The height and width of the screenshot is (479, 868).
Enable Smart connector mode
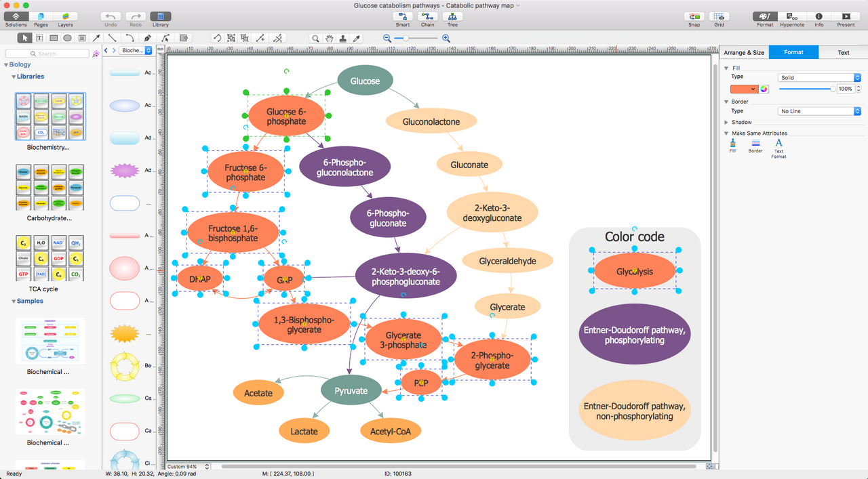click(x=403, y=16)
